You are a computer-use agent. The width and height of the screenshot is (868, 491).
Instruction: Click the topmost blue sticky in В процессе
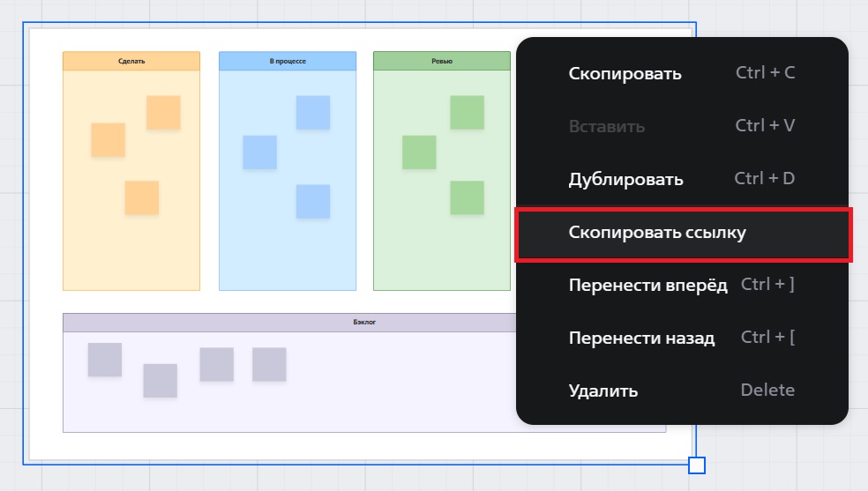pyautogui.click(x=312, y=113)
